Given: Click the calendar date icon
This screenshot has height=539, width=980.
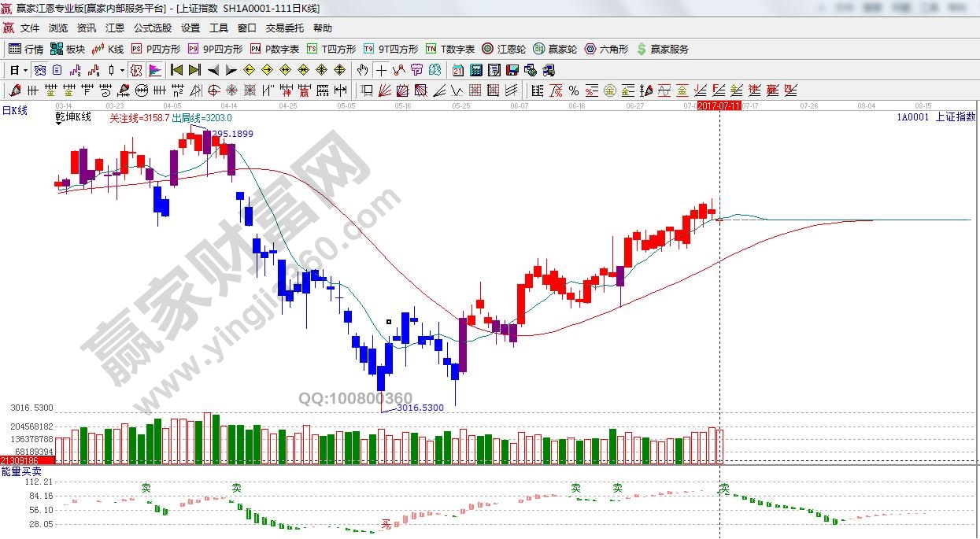Looking at the screenshot, I should tap(457, 70).
